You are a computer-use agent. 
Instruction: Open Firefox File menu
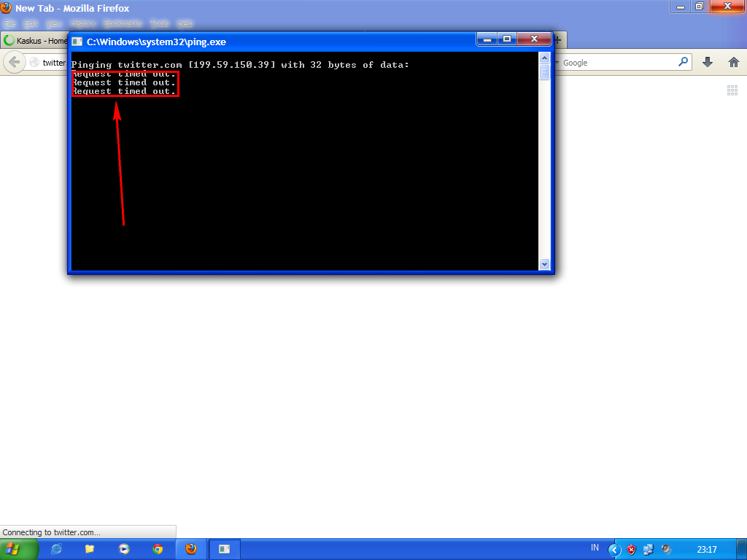9,24
